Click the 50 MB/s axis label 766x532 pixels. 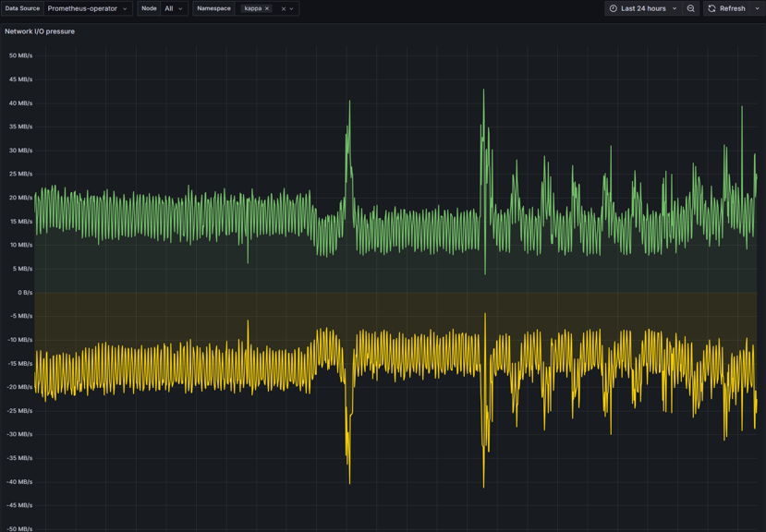point(20,55)
